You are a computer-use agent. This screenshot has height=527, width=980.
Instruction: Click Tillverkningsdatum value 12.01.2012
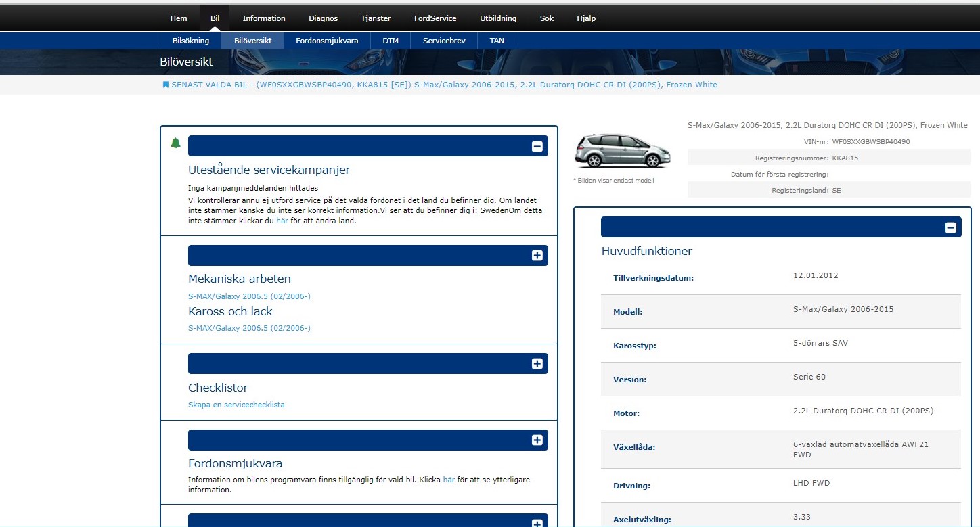coord(816,275)
